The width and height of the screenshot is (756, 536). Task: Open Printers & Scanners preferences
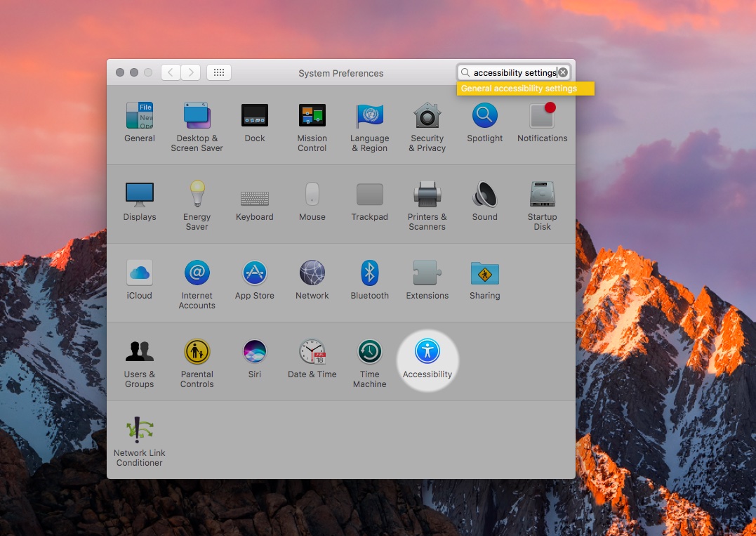click(x=427, y=195)
